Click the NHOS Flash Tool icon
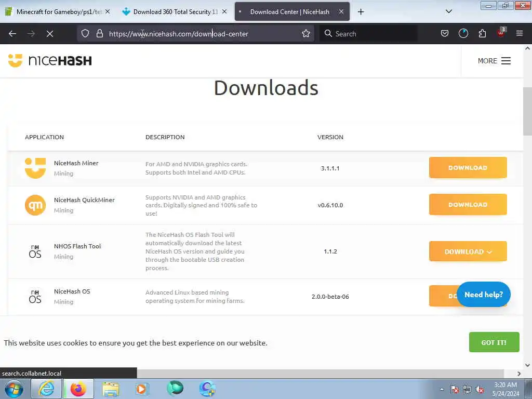This screenshot has width=532, height=399. click(x=35, y=251)
